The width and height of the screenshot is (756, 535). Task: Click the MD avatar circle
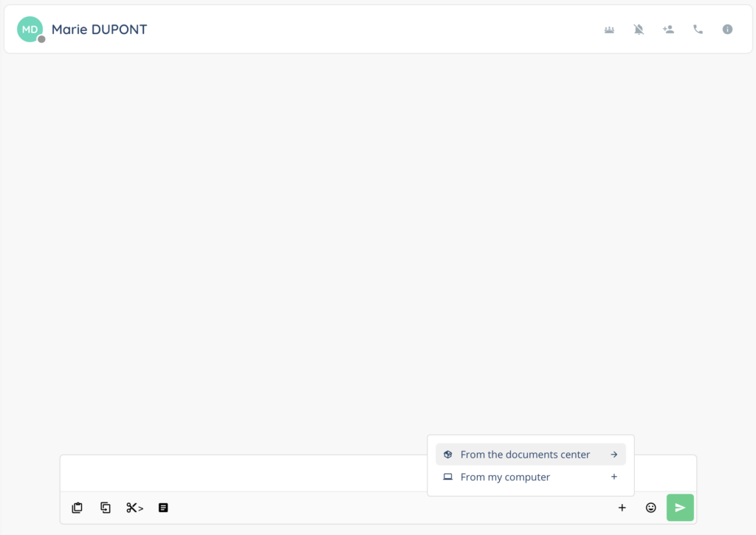(x=30, y=29)
